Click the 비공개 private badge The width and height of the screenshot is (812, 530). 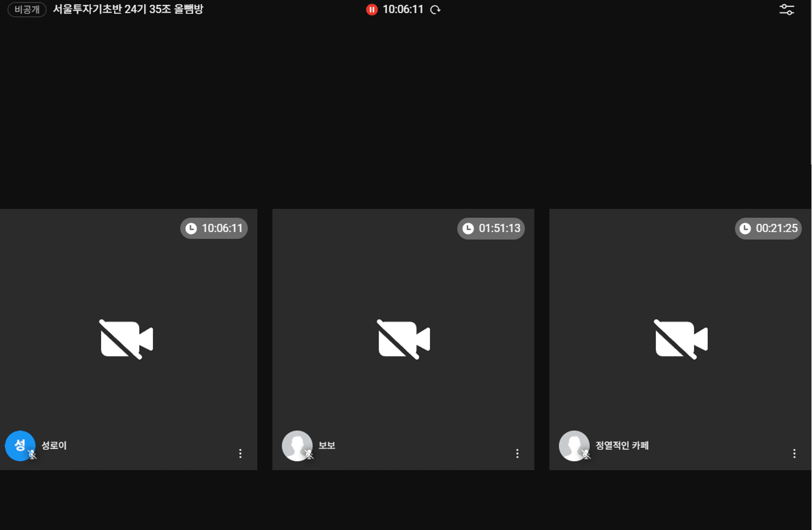(27, 10)
